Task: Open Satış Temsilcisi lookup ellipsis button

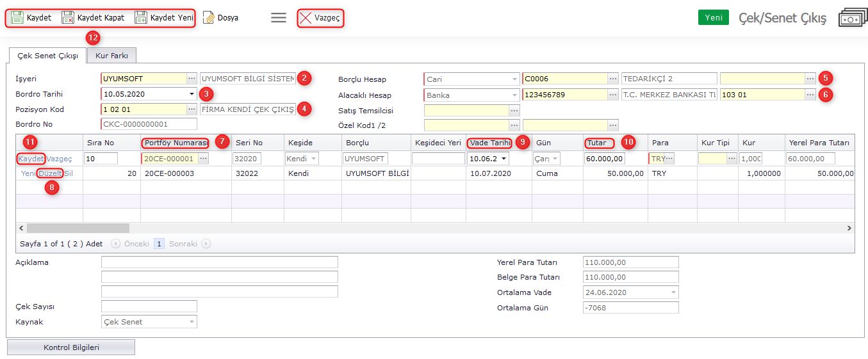Action: coord(514,111)
